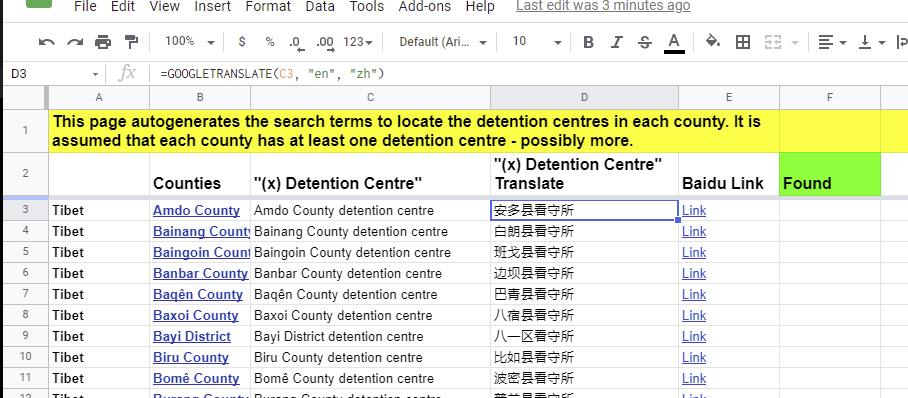Open the font size dropdown

(537, 42)
